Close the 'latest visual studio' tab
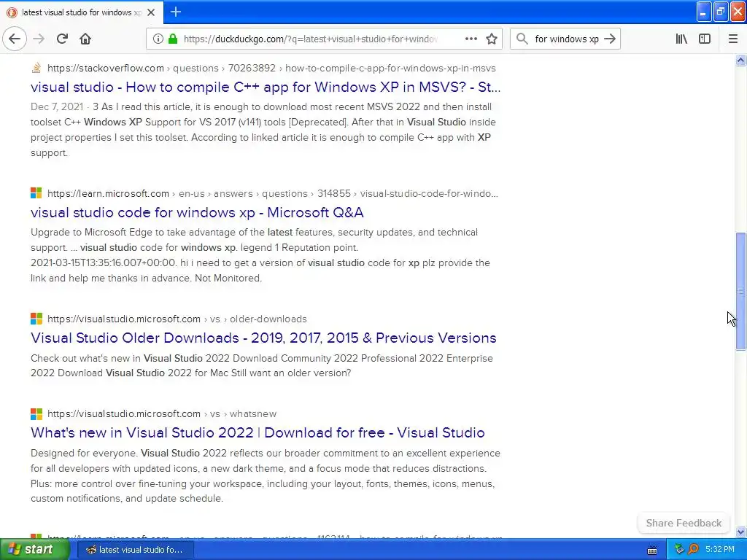 [x=151, y=12]
